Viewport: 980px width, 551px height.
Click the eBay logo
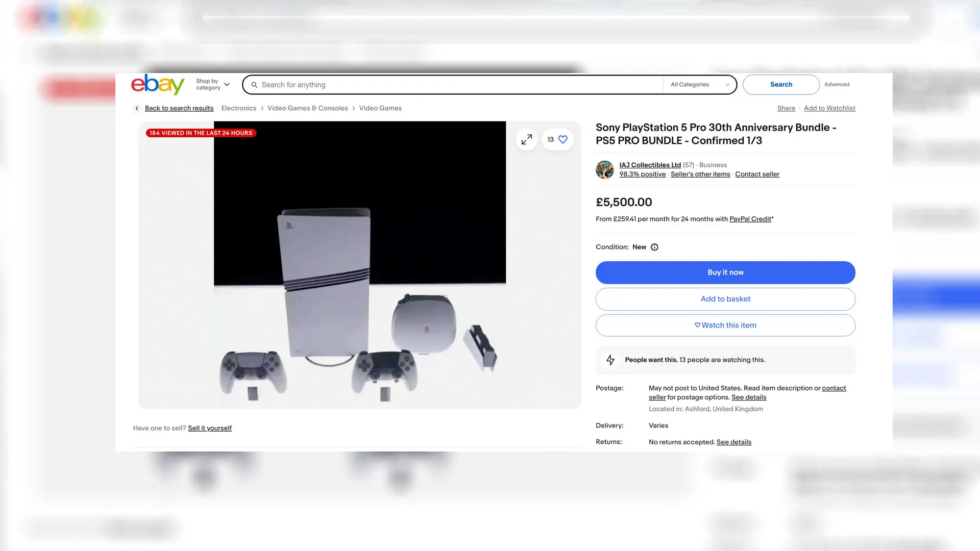pos(157,84)
